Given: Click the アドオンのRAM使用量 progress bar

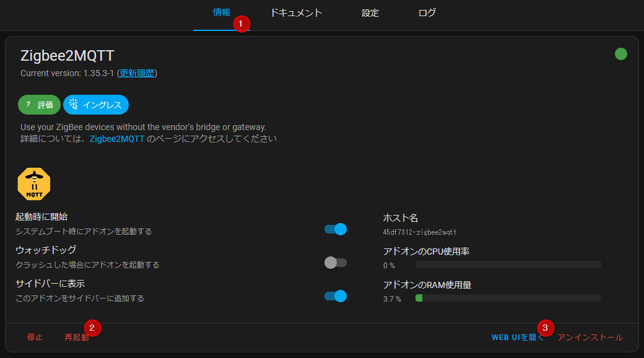Looking at the screenshot, I should tap(508, 298).
